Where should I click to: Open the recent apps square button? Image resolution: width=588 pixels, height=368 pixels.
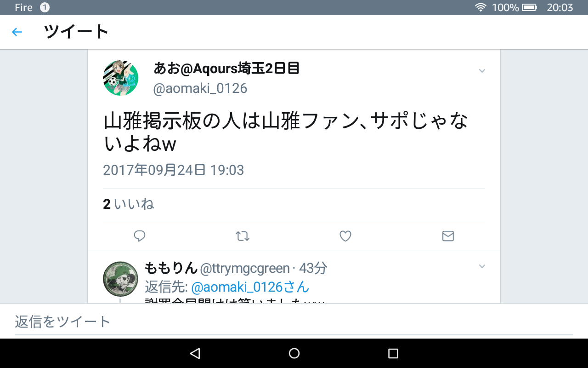[x=393, y=353]
